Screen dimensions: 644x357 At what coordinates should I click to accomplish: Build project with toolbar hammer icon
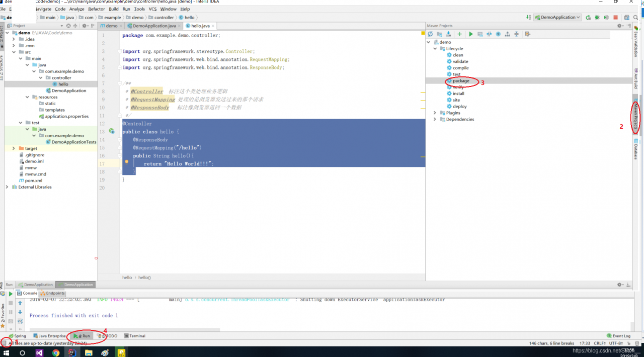(x=528, y=17)
